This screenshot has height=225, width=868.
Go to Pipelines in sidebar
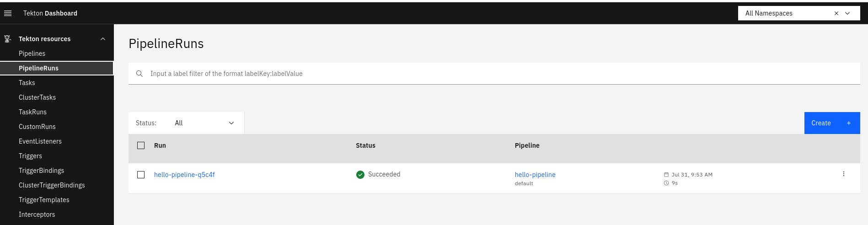(x=32, y=54)
